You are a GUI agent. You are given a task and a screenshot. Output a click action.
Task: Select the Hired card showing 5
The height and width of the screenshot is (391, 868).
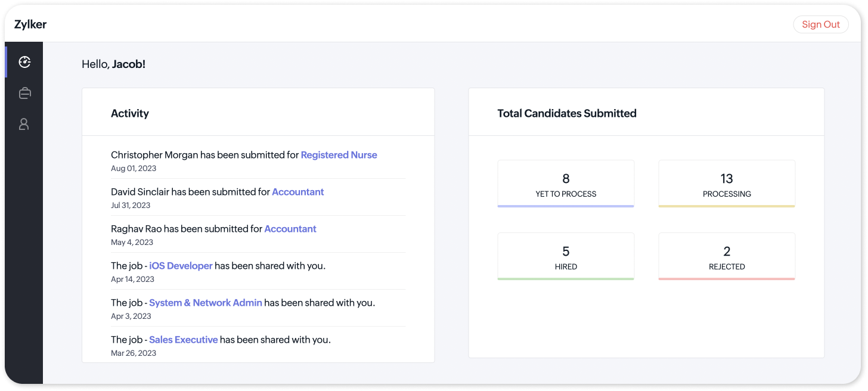(566, 256)
